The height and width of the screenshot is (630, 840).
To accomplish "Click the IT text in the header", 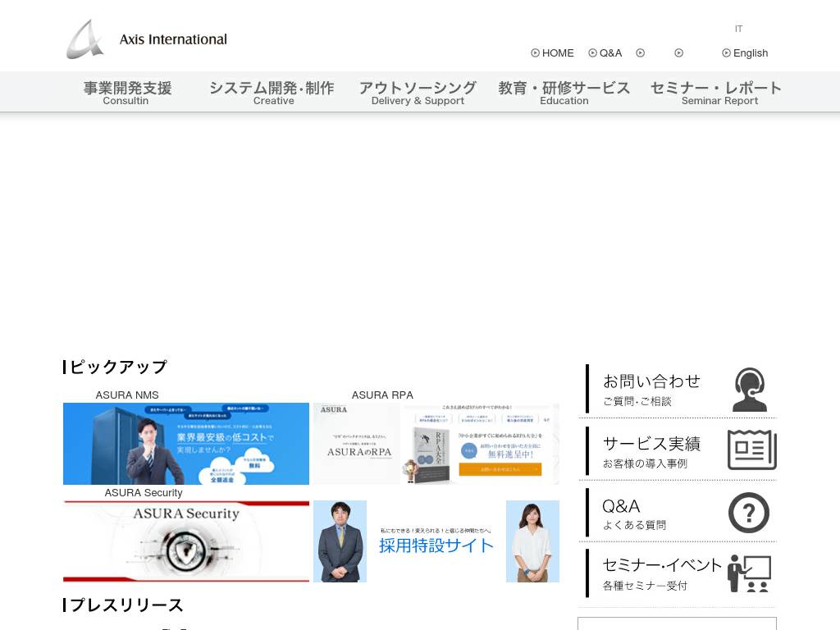I will (x=739, y=29).
